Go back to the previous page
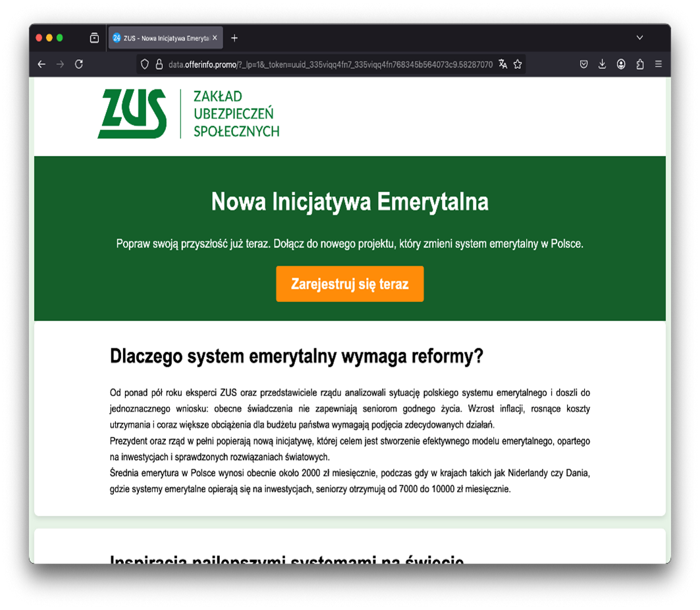The width and height of the screenshot is (700, 610). tap(41, 64)
